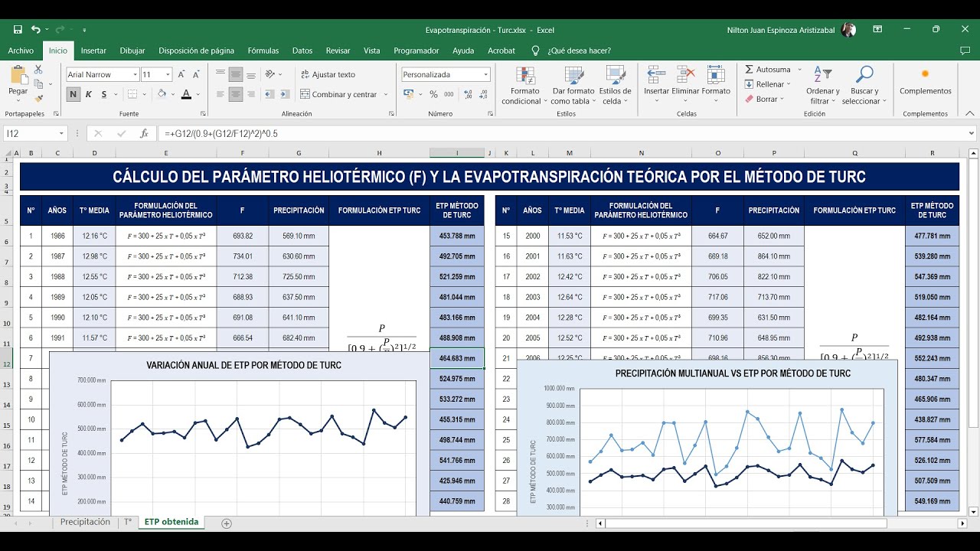Open the Personalizada number format dropdown

485,74
